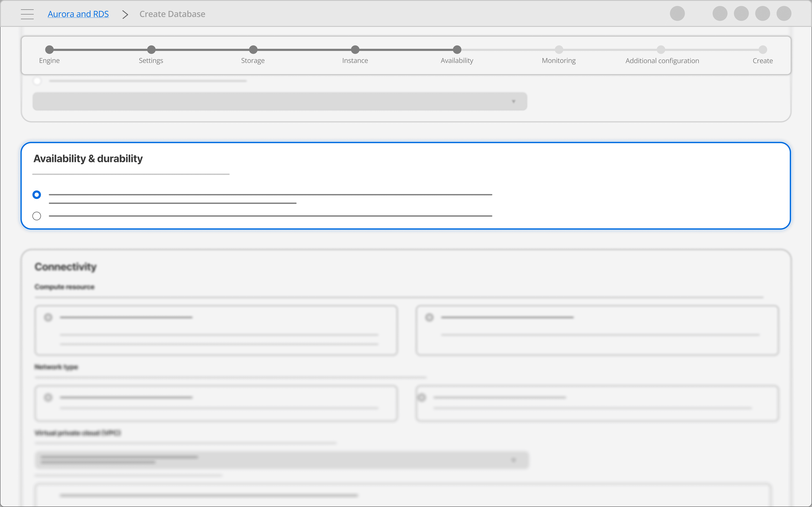Click the rightmost round header icon
Viewport: 812px width, 507px height.
tap(784, 14)
